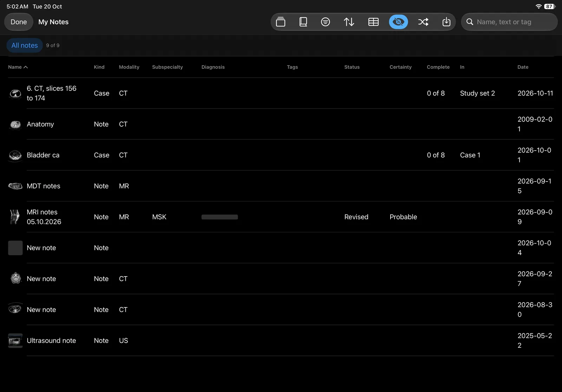This screenshot has width=562, height=392.
Task: Click Study set 2 in the In column
Action: point(477,93)
